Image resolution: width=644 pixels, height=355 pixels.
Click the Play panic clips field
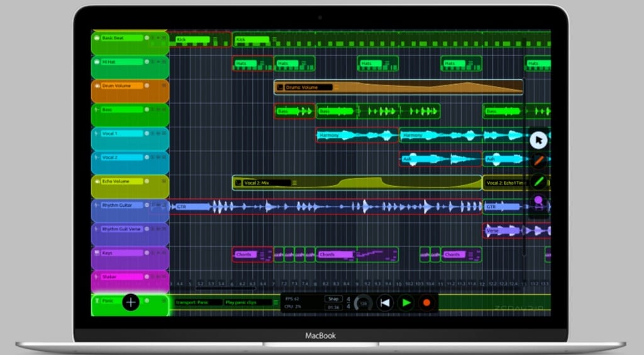point(248,302)
